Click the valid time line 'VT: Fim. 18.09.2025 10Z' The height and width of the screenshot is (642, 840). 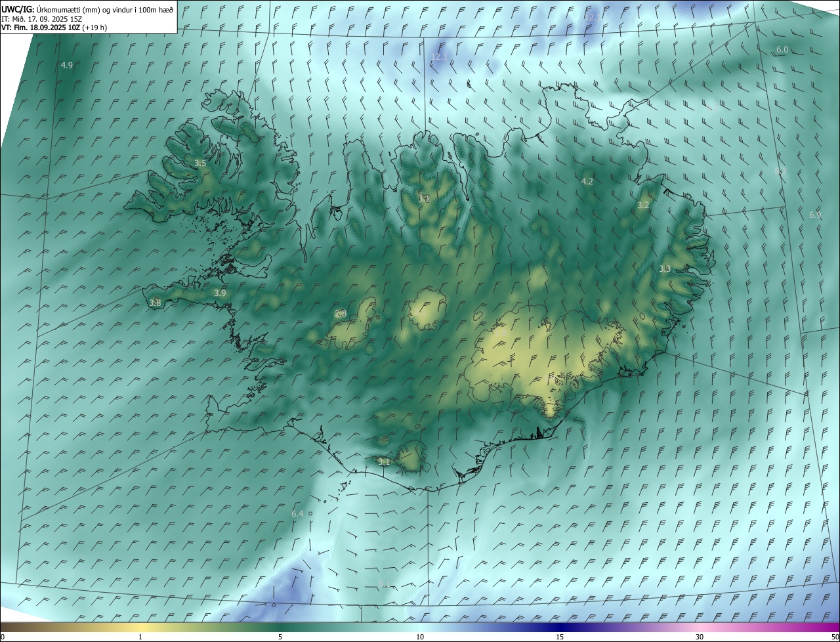pyautogui.click(x=41, y=28)
